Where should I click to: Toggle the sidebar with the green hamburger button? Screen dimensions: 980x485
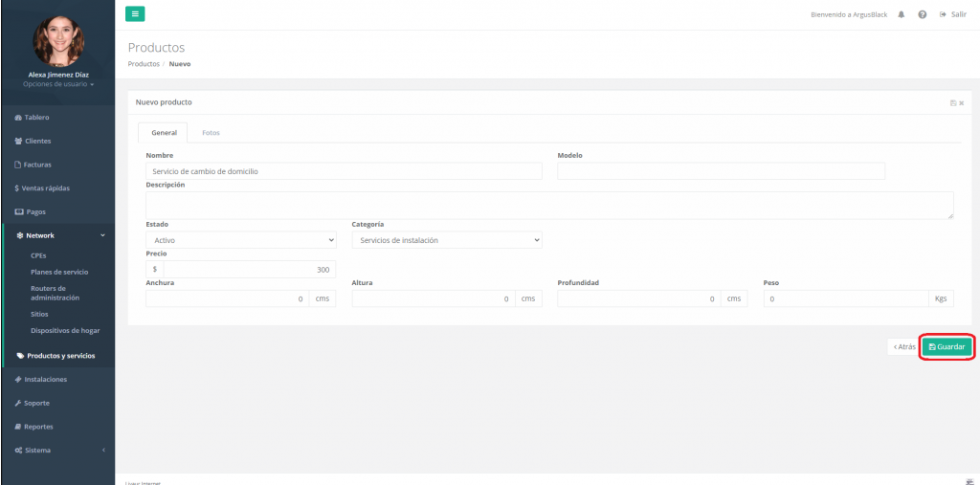pyautogui.click(x=135, y=13)
